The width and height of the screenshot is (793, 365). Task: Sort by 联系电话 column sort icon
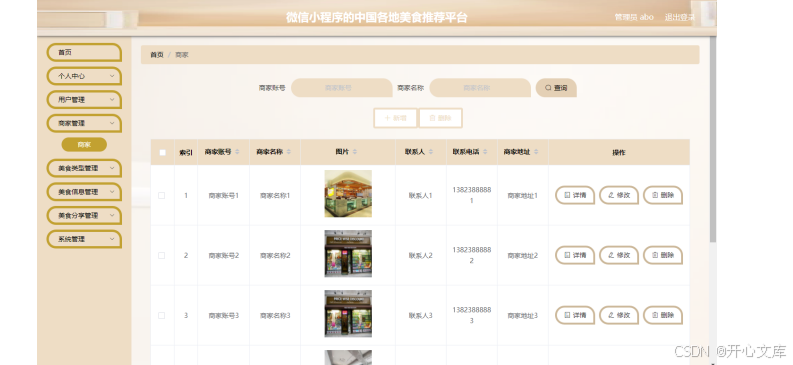[x=485, y=152]
